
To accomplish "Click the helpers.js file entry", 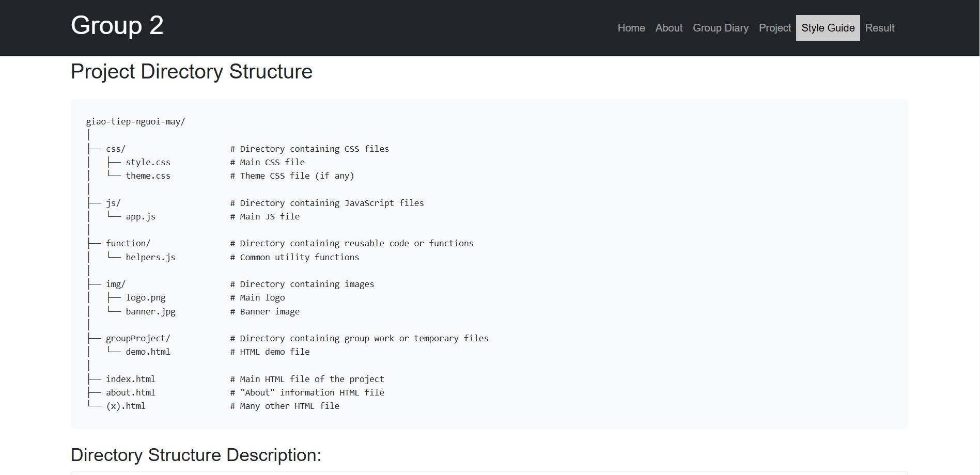I will pos(150,257).
